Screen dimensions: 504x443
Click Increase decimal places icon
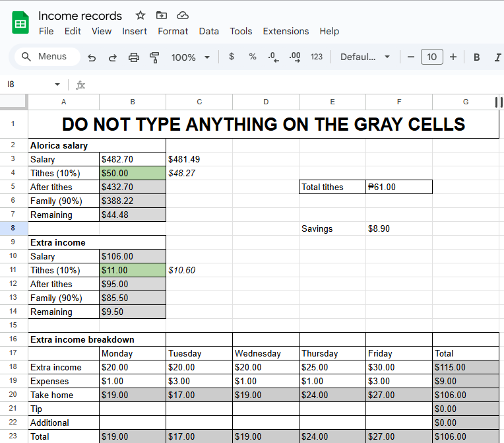(x=295, y=57)
